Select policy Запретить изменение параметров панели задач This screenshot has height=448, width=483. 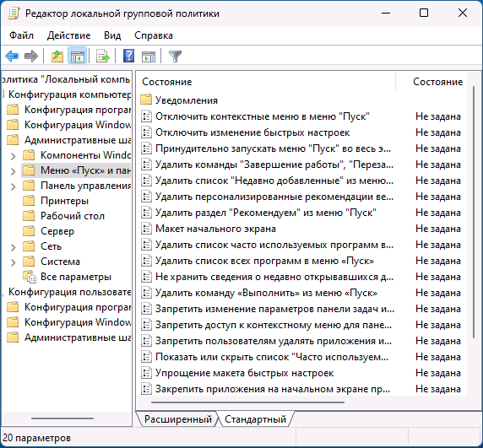pos(274,309)
